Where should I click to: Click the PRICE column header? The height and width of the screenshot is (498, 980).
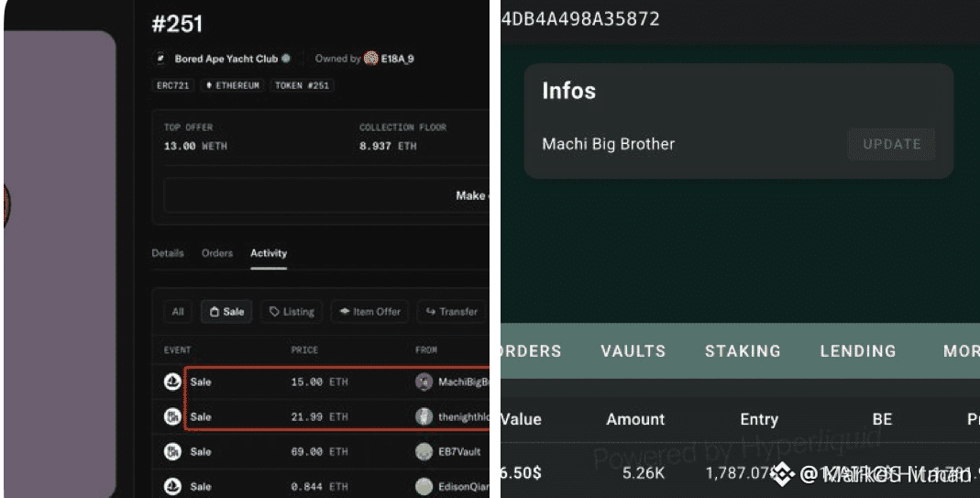[304, 349]
